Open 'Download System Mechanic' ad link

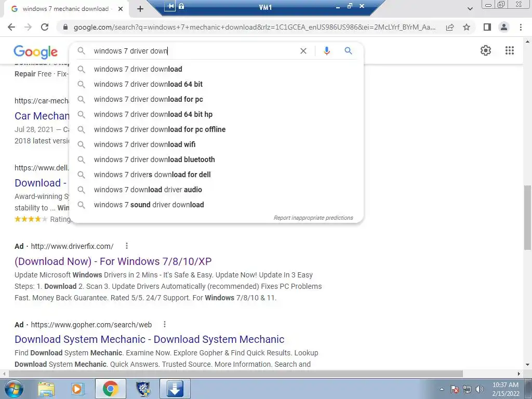click(149, 339)
